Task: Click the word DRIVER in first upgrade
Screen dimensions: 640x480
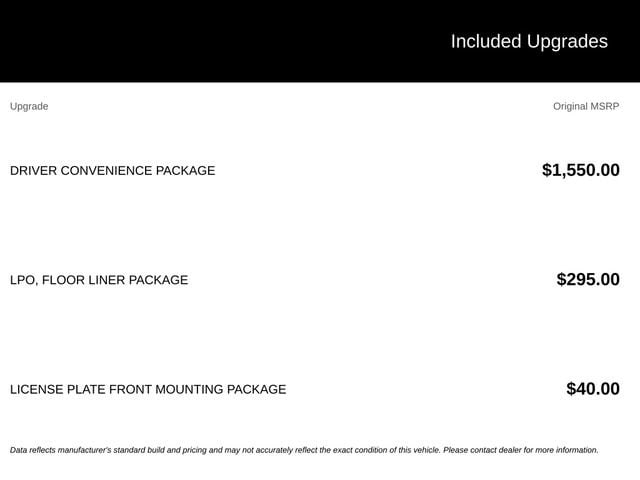Action: coord(33,171)
